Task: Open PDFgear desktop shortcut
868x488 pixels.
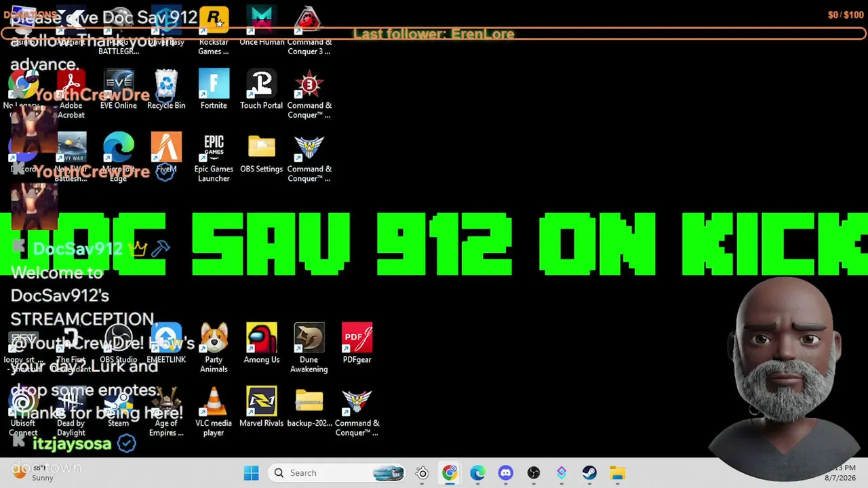Action: pos(357,344)
